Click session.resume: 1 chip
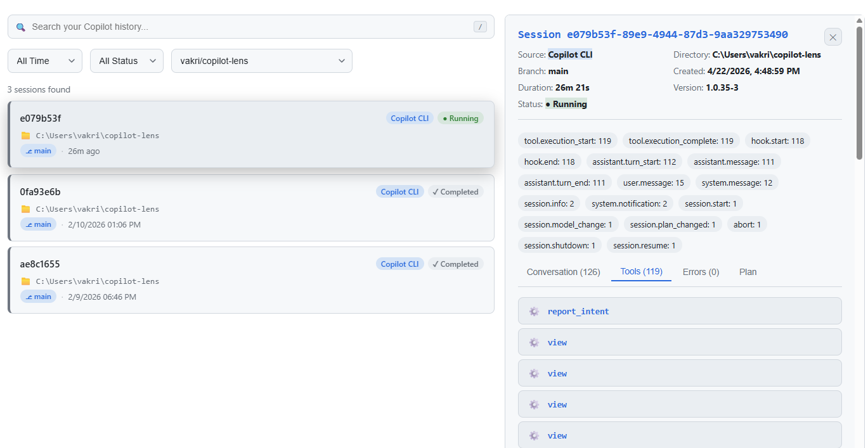This screenshot has height=448, width=868. [x=644, y=245]
